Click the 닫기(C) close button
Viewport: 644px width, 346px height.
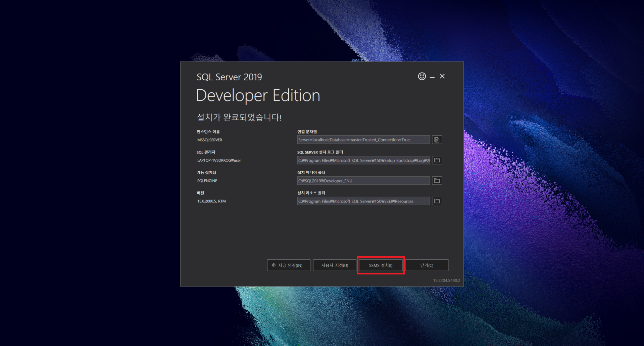point(427,265)
